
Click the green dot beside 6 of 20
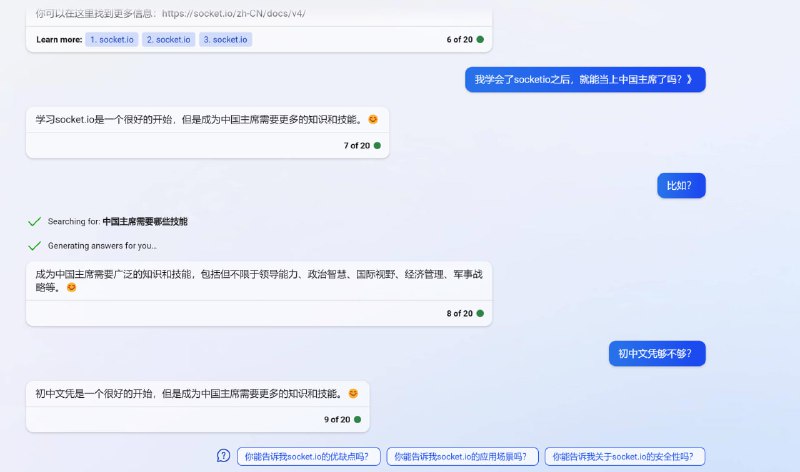pos(480,39)
